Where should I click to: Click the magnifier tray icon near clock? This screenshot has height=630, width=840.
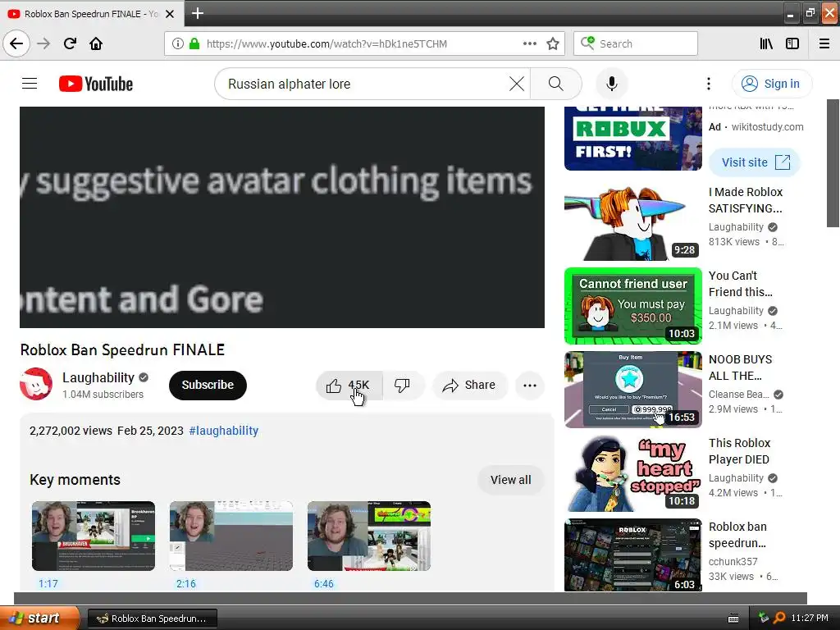click(x=779, y=618)
